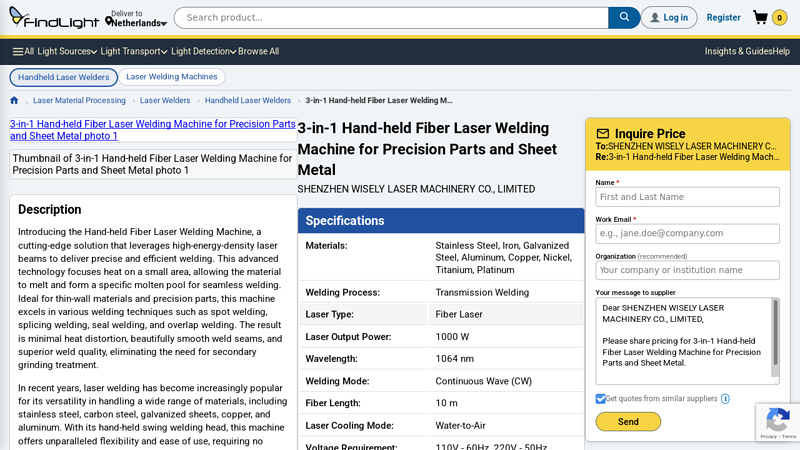
Task: Click the envelope Inquire Price icon
Action: 603,134
